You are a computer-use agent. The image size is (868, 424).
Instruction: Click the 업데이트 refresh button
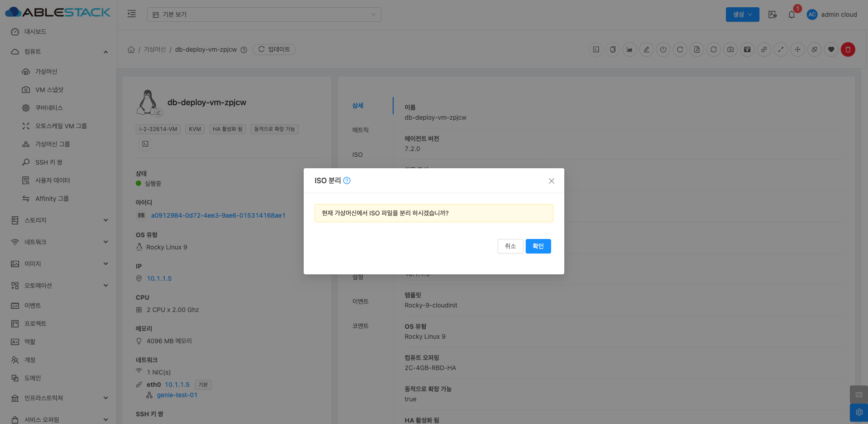pos(274,49)
